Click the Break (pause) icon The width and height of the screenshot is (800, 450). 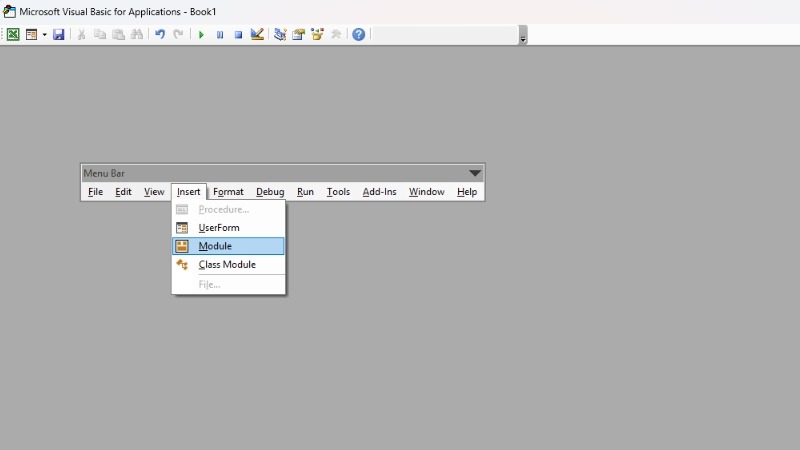coord(220,34)
